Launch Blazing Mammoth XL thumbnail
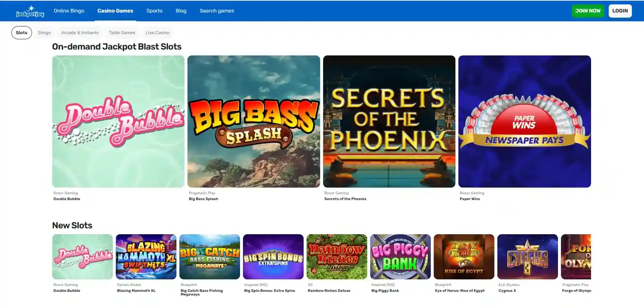The width and height of the screenshot is (644, 308). click(146, 257)
